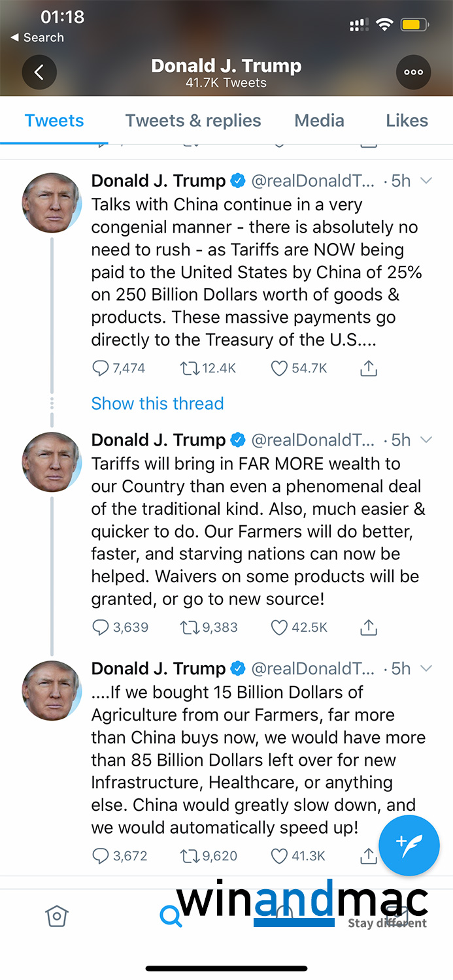Open the Search tab in bottom bar

coord(170,916)
